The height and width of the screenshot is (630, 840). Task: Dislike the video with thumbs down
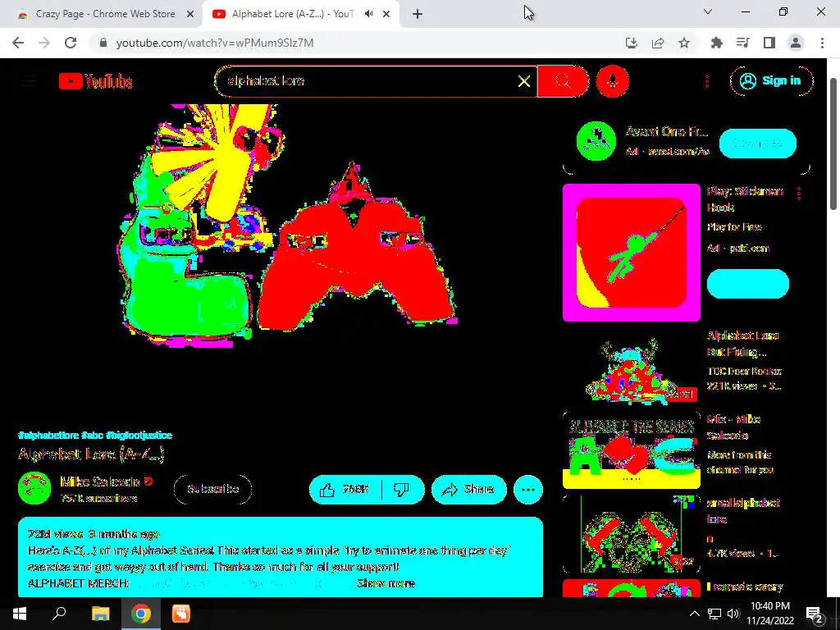tap(402, 489)
